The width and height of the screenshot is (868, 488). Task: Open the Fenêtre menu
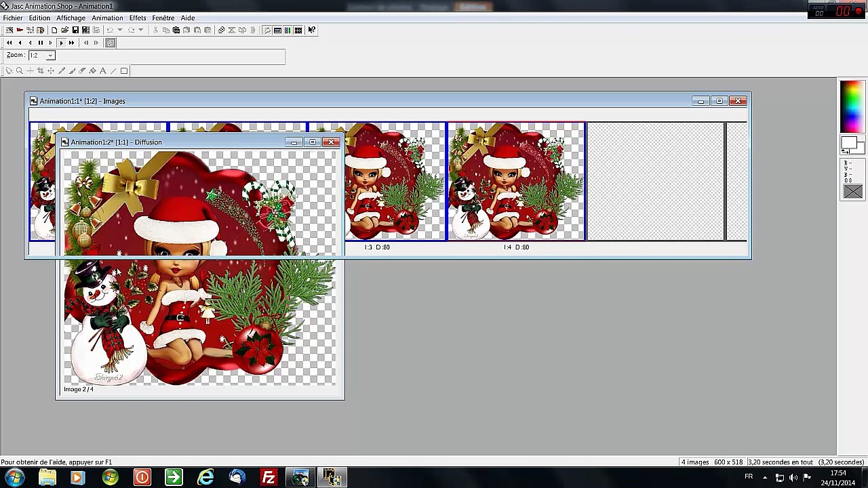pos(163,18)
